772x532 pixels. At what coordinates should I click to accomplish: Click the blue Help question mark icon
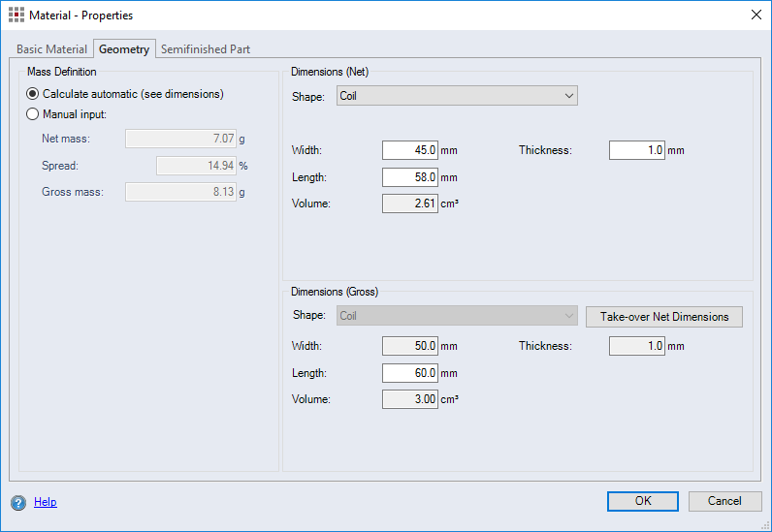18,502
